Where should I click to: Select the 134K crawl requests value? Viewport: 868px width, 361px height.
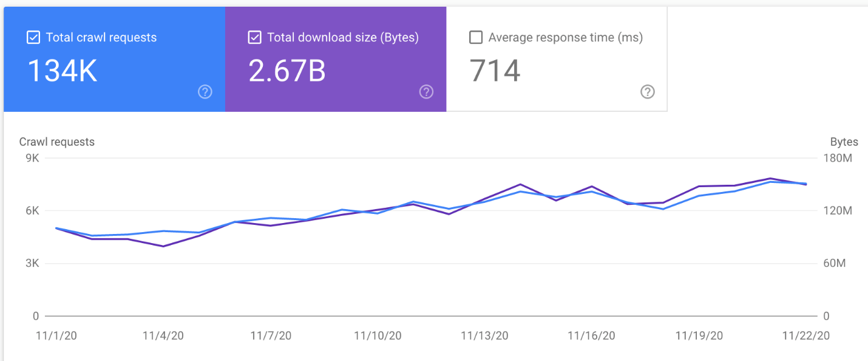(x=63, y=70)
